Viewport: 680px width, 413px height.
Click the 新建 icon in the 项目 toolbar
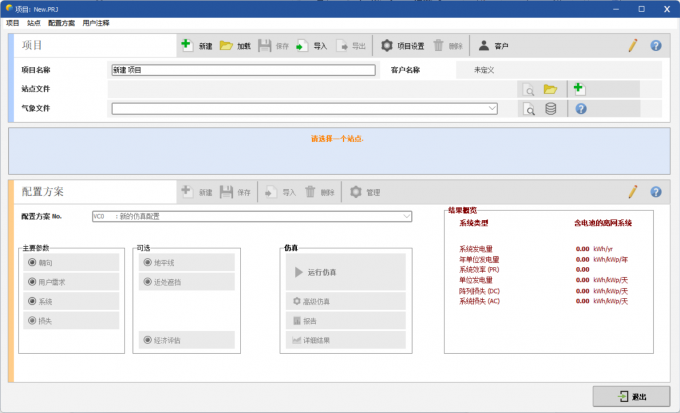click(x=187, y=45)
